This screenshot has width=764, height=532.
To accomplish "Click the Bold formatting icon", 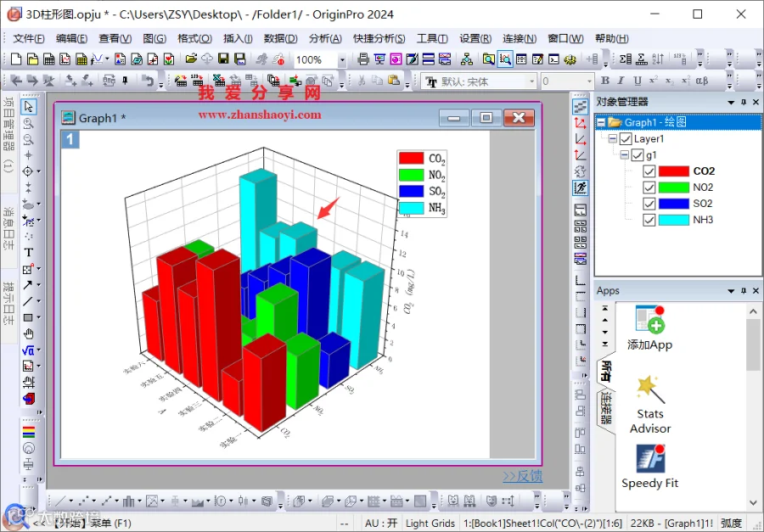I will coord(605,81).
